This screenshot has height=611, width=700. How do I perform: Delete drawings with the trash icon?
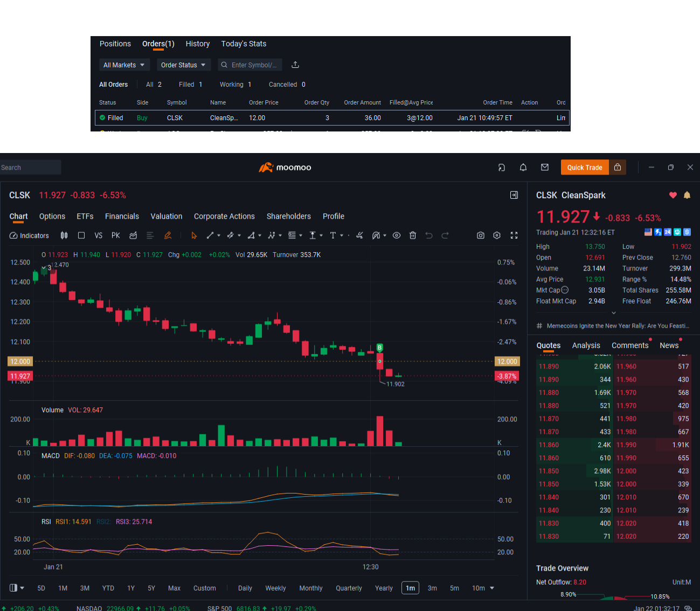(413, 235)
